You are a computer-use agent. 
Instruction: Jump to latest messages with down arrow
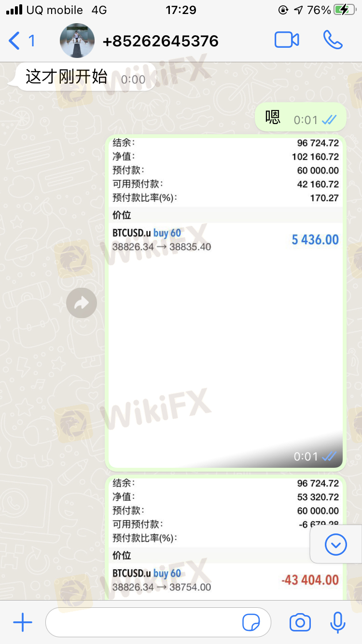click(x=336, y=545)
